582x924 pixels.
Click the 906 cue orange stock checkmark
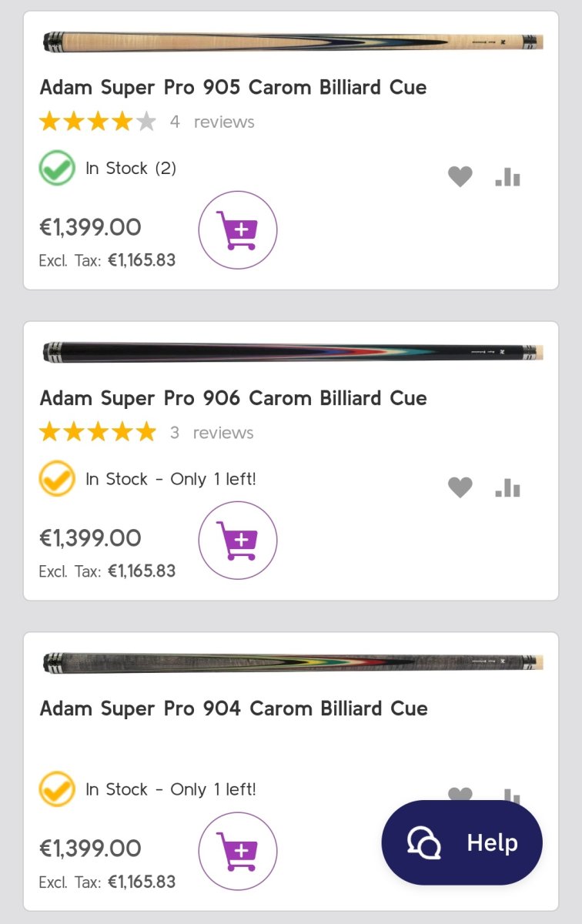pyautogui.click(x=57, y=479)
